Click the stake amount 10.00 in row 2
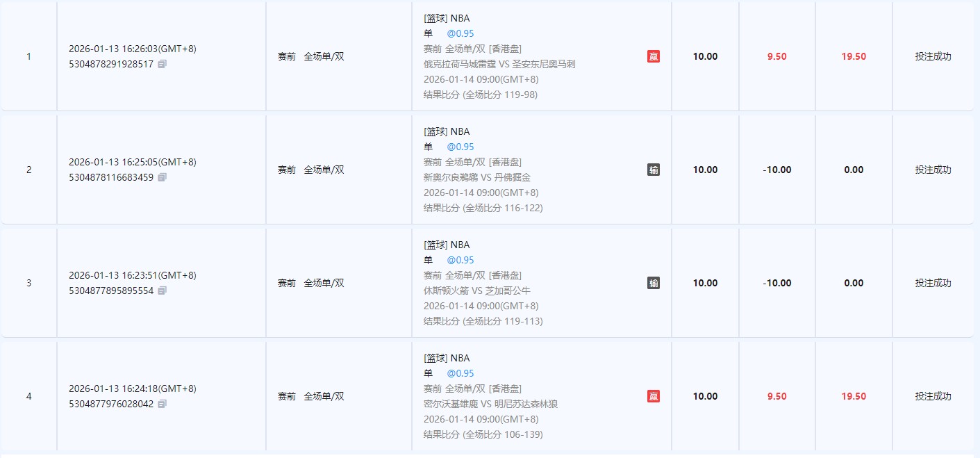Viewport: 980px width, 458px height. click(x=705, y=169)
